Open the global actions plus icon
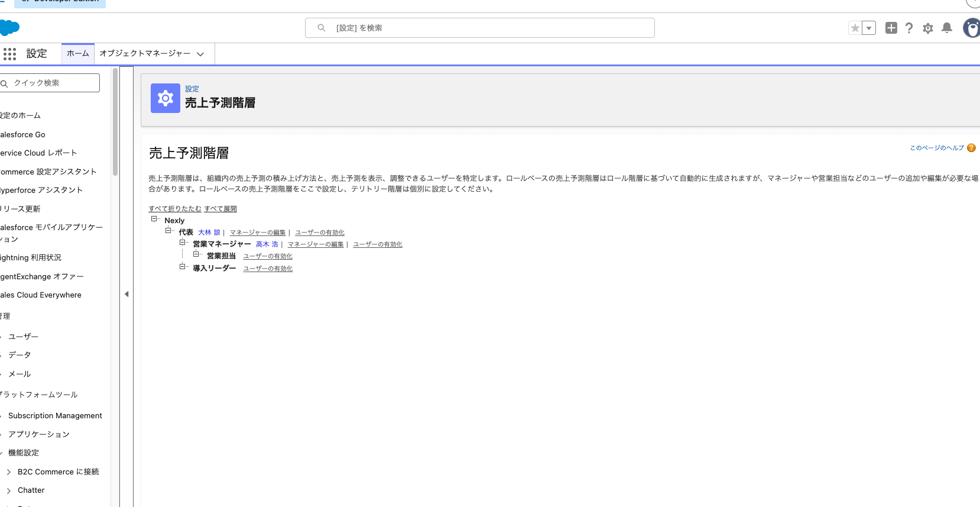Screen dimensions: 980x507 [891, 28]
